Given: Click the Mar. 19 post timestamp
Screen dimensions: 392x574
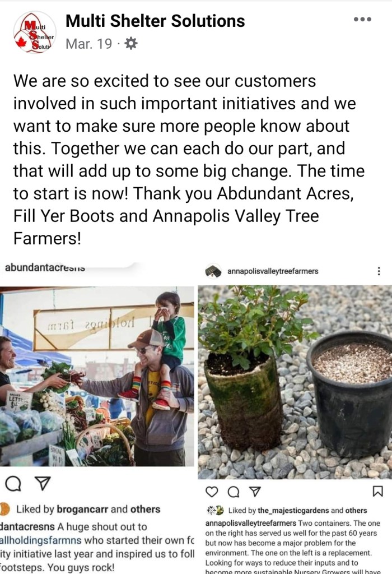Looking at the screenshot, I should point(88,44).
